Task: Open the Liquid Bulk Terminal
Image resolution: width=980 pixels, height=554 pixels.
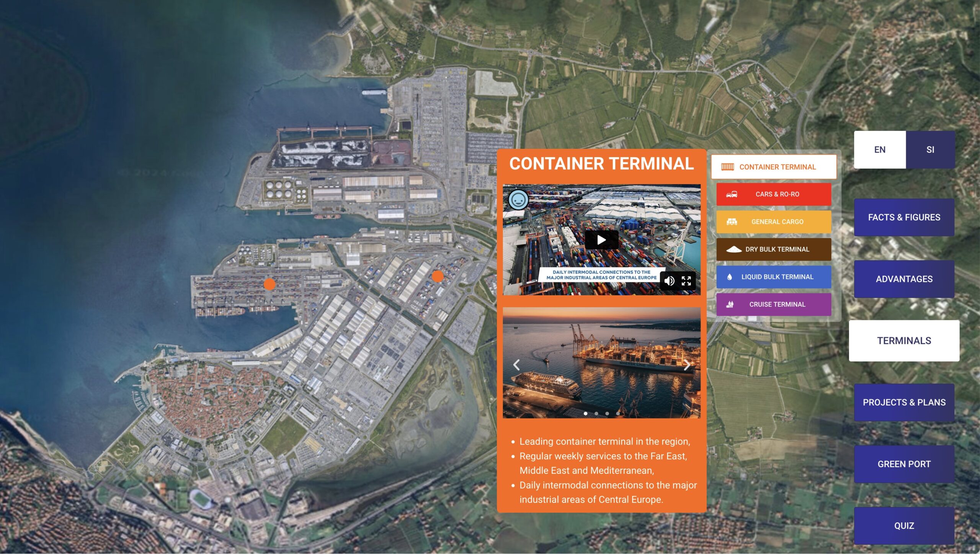Action: [774, 277]
